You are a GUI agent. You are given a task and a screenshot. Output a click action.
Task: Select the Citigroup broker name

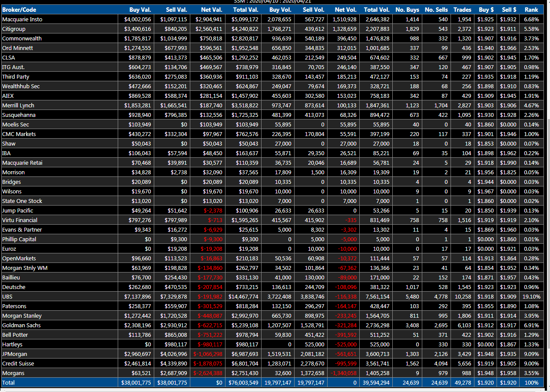tap(14, 29)
